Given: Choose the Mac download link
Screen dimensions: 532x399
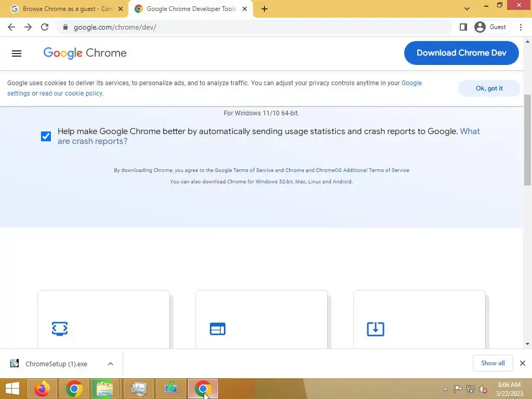Looking at the screenshot, I should tap(300, 182).
